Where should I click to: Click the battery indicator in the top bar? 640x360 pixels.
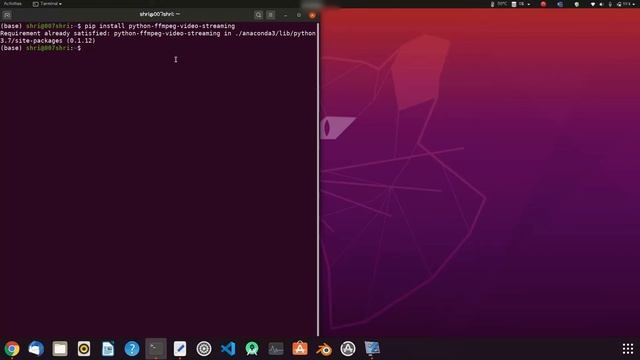[625, 4]
